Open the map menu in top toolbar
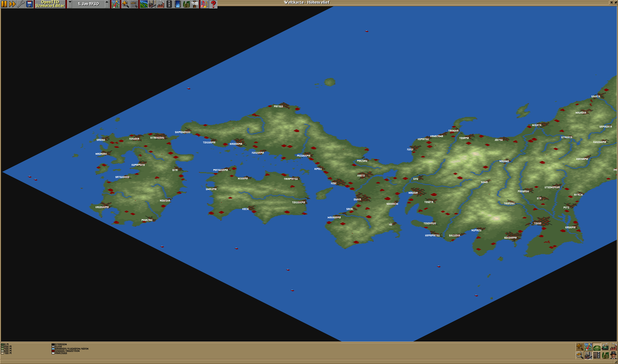 (116, 4)
